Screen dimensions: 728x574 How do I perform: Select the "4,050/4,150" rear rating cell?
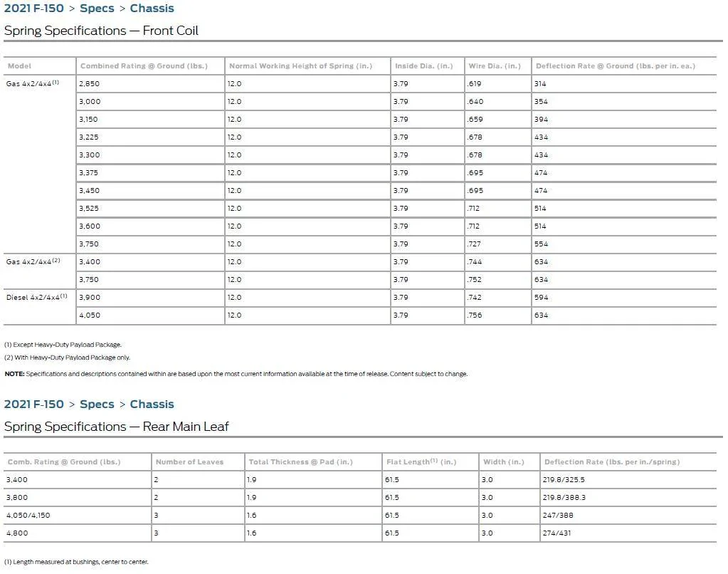tap(28, 516)
